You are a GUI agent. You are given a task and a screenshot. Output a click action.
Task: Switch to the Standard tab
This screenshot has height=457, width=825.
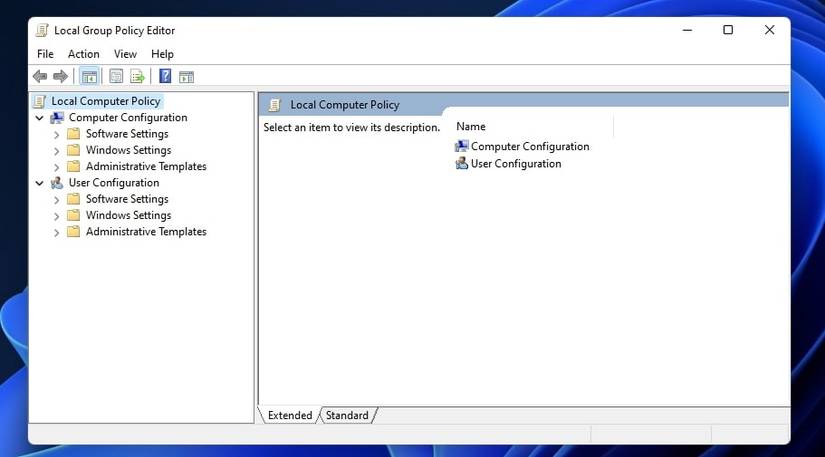click(x=347, y=415)
